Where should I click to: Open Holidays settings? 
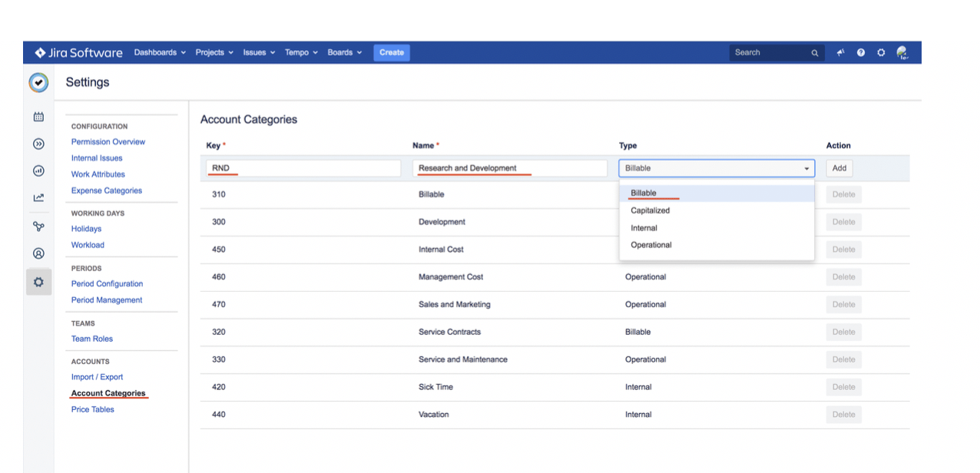pyautogui.click(x=86, y=229)
